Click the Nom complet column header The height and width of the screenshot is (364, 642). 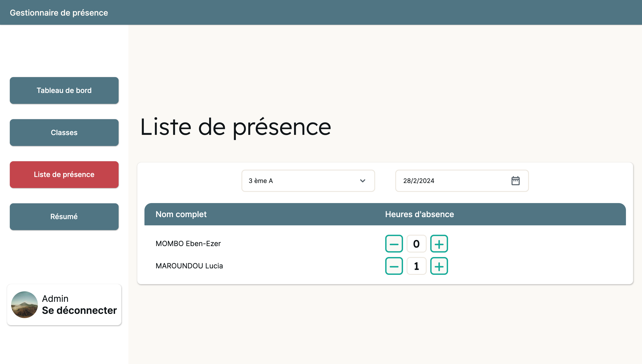(x=181, y=214)
